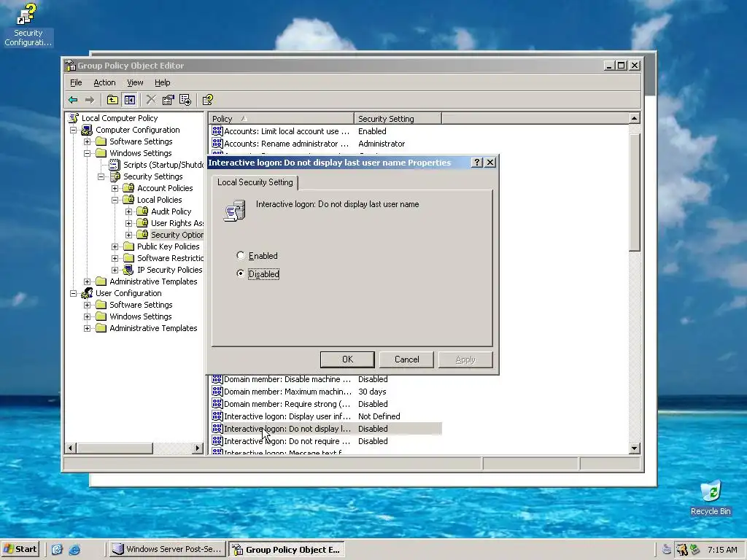Screen dimensions: 747x560
Task: Select Administrative Templates under User Configuration
Action: (x=153, y=328)
